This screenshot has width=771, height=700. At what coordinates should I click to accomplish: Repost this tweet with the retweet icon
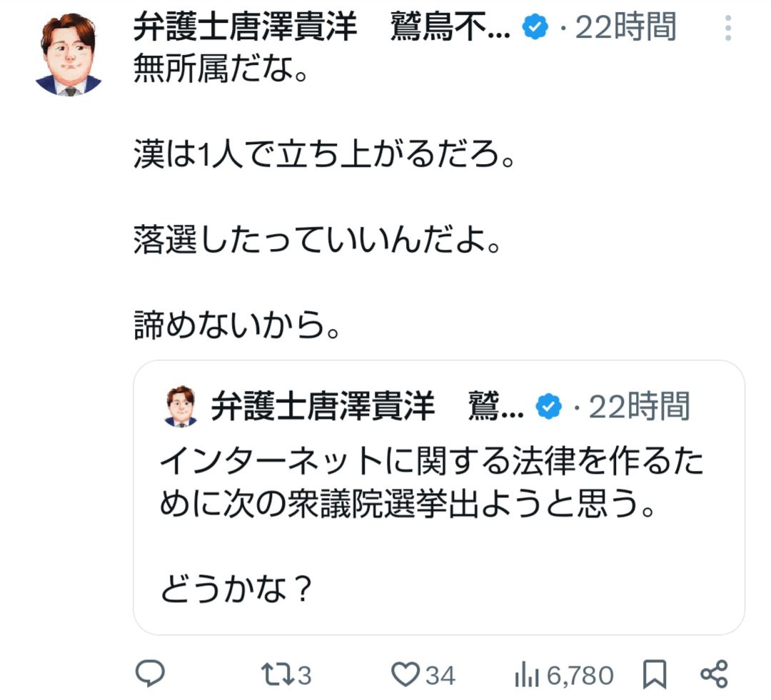276,673
